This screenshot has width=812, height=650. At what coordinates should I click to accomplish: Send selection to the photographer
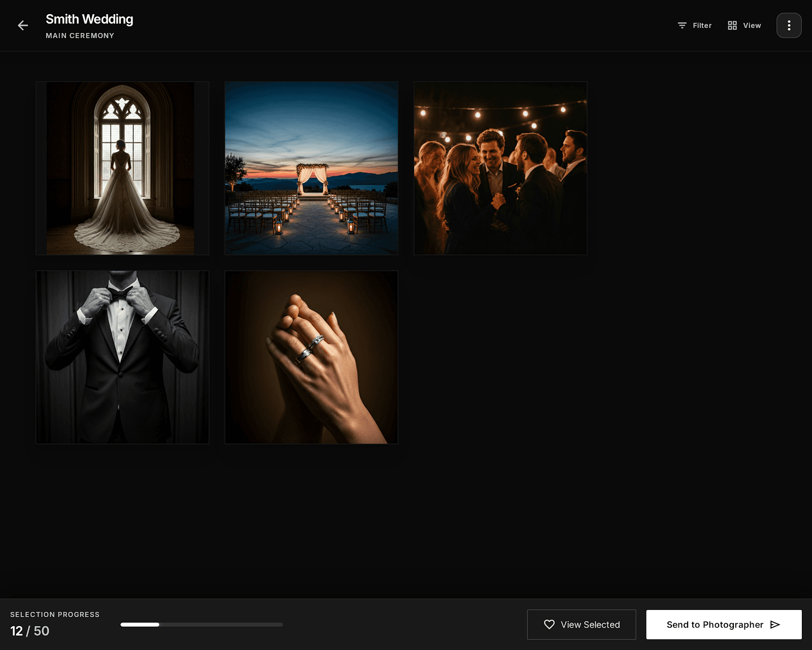[724, 625]
